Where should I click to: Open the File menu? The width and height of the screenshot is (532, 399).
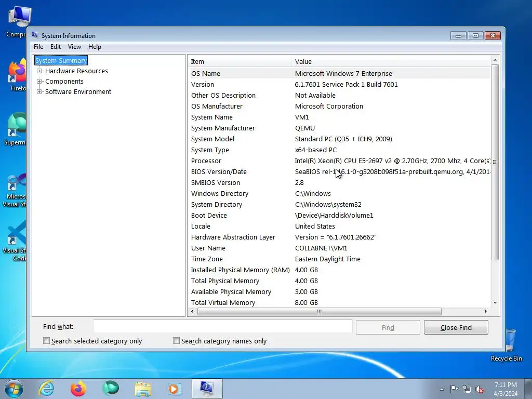pos(38,47)
